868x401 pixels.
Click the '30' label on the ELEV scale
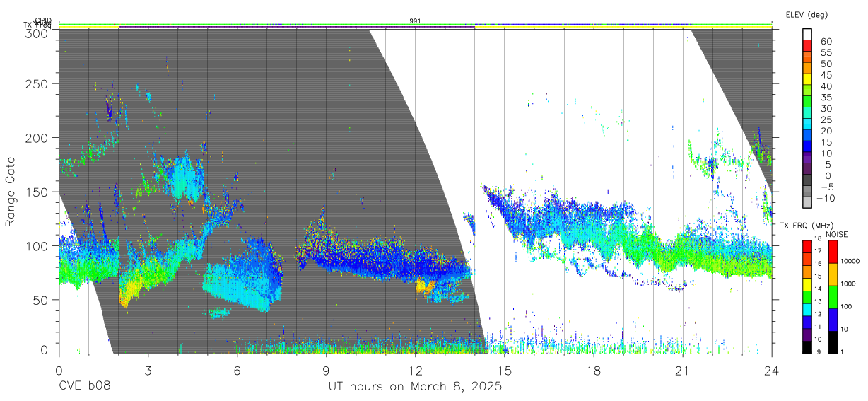click(826, 108)
